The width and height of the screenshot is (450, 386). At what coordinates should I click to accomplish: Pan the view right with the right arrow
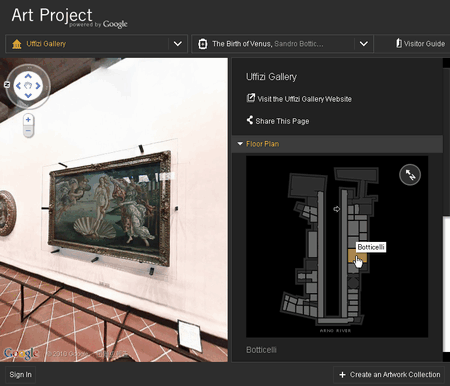[38, 86]
